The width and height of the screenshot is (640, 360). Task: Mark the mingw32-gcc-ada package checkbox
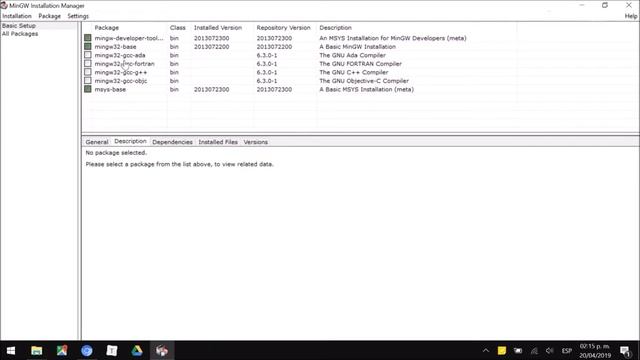pos(88,55)
